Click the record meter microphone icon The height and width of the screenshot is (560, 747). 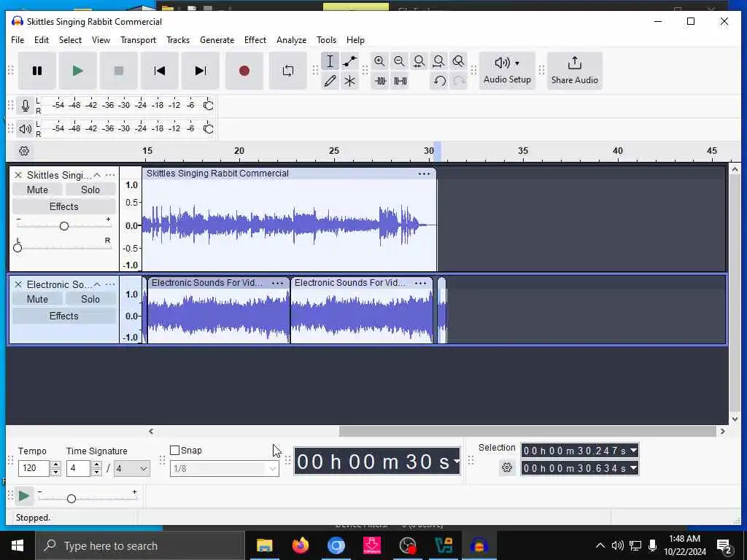[x=26, y=105]
